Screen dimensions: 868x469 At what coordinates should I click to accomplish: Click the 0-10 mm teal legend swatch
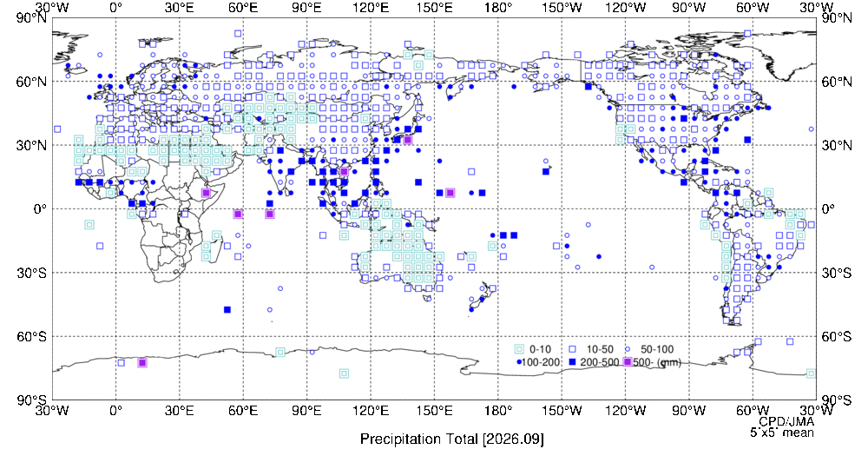click(x=519, y=349)
